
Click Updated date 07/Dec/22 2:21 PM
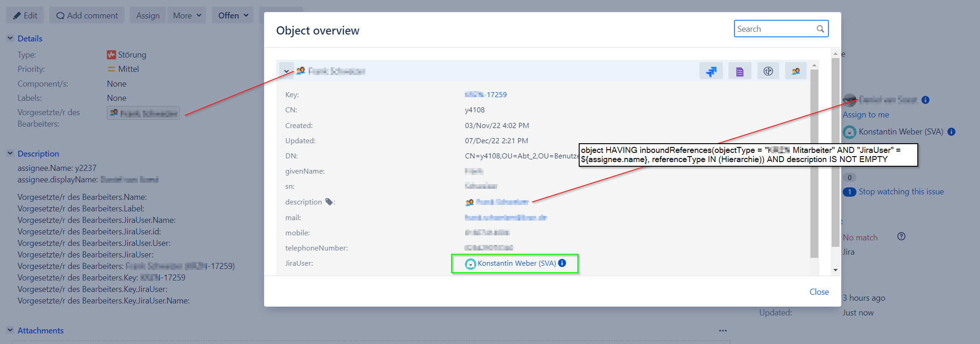pyautogui.click(x=496, y=140)
